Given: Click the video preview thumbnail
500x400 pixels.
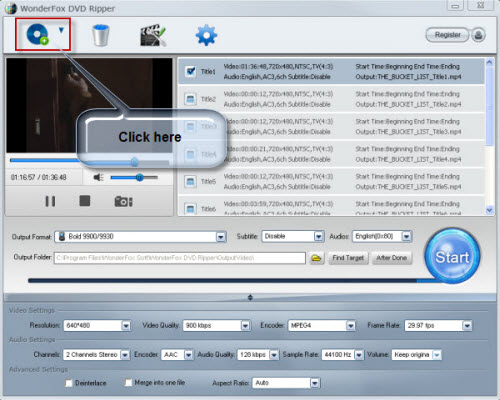Looking at the screenshot, I should pyautogui.click(x=89, y=105).
